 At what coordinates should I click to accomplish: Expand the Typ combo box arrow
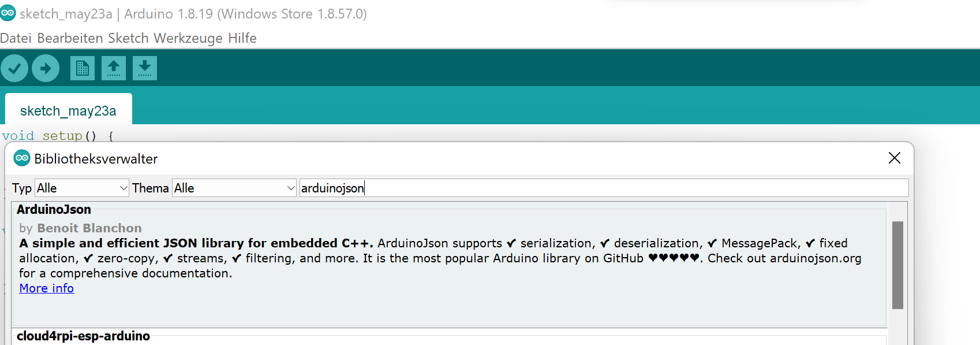[x=123, y=188]
